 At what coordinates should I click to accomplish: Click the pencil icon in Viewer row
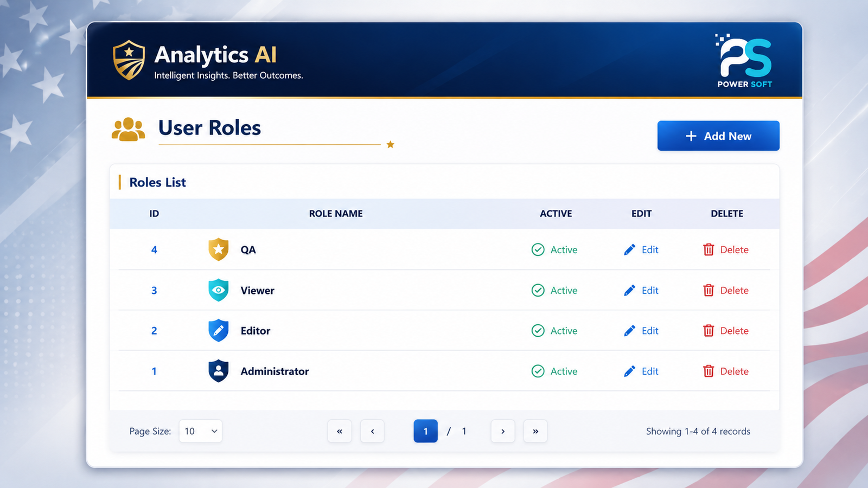[x=629, y=290]
